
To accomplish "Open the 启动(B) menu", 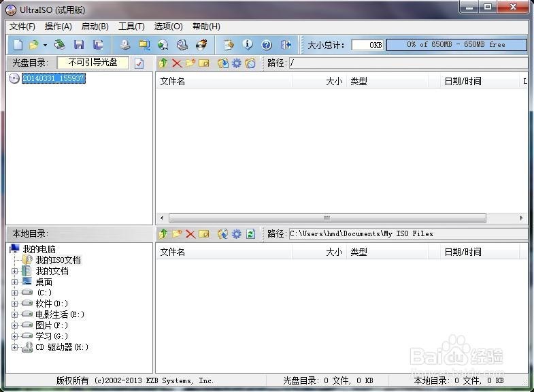I will point(95,27).
